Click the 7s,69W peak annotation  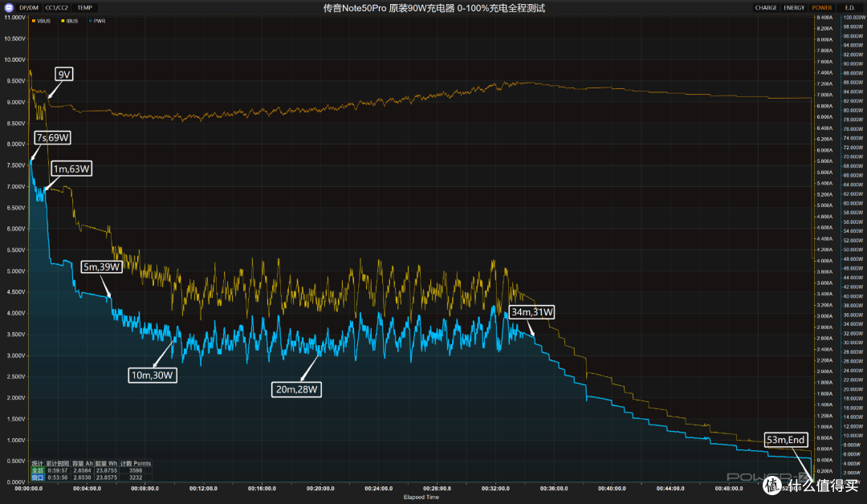52,137
